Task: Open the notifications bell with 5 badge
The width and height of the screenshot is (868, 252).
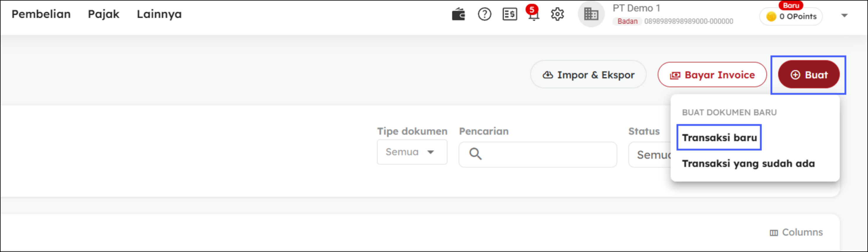Action: pyautogui.click(x=533, y=14)
